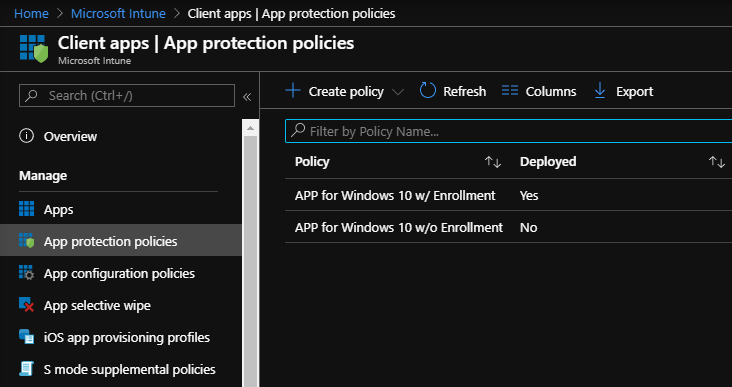Open APP for Windows 10 w/o Enrollment policy
This screenshot has height=387, width=732.
[399, 227]
